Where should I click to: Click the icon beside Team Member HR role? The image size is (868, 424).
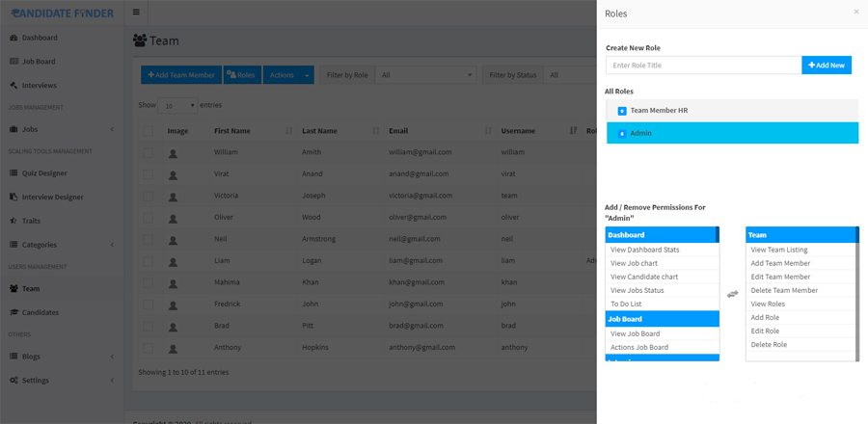click(622, 111)
